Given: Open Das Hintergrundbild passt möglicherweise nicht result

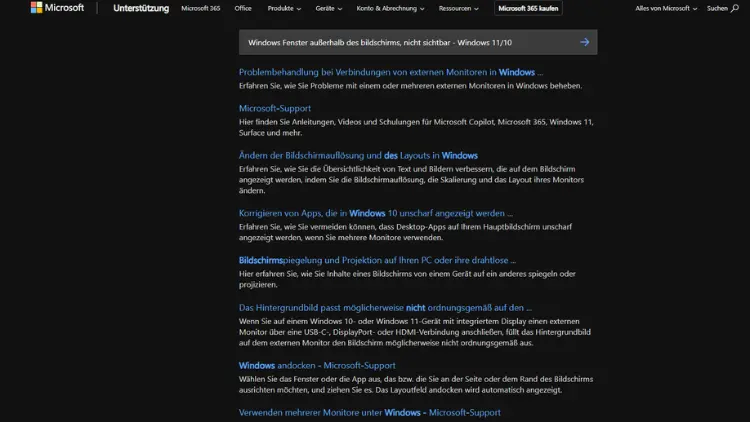Looking at the screenshot, I should (x=385, y=308).
